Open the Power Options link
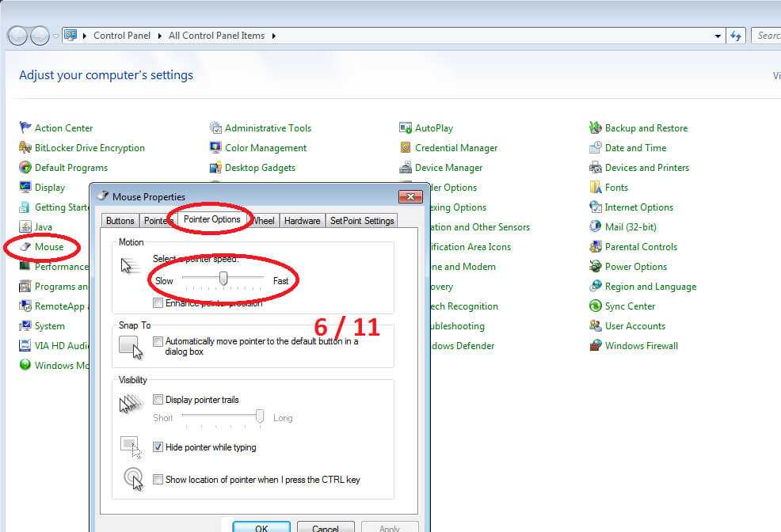This screenshot has width=781, height=532. (x=635, y=267)
